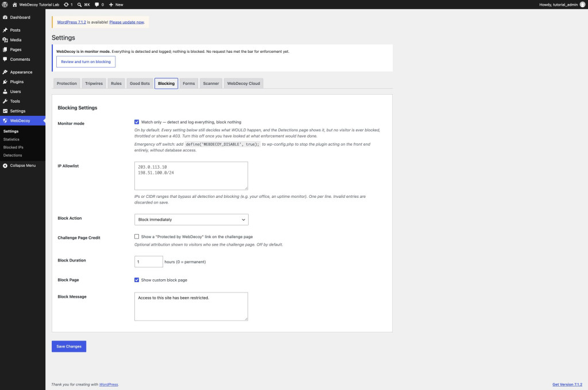Click the updates icon in admin bar
Viewport: 588px width, 390px height.
pyautogui.click(x=67, y=5)
